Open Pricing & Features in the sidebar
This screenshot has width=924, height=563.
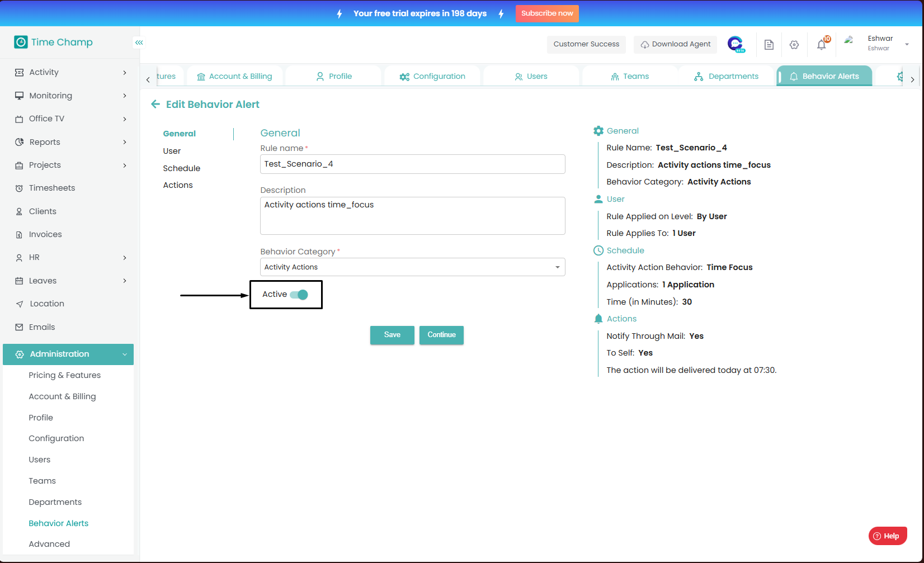pos(65,376)
